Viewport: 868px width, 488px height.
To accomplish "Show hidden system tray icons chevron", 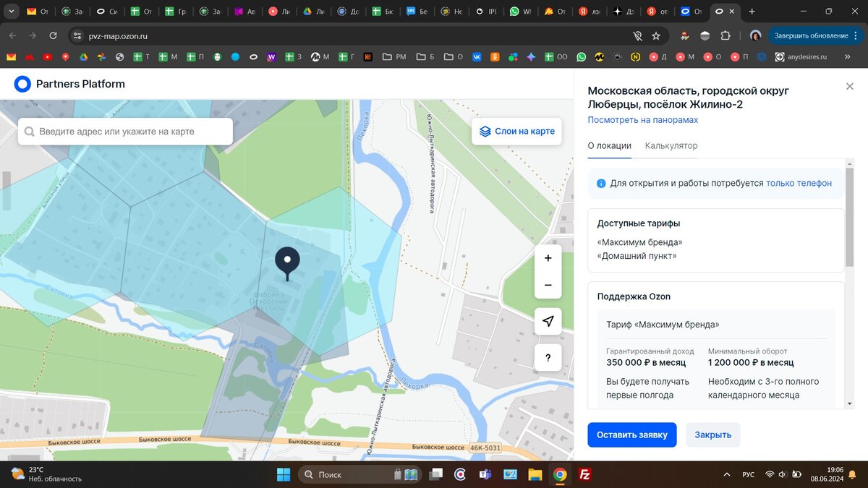I will tap(727, 474).
